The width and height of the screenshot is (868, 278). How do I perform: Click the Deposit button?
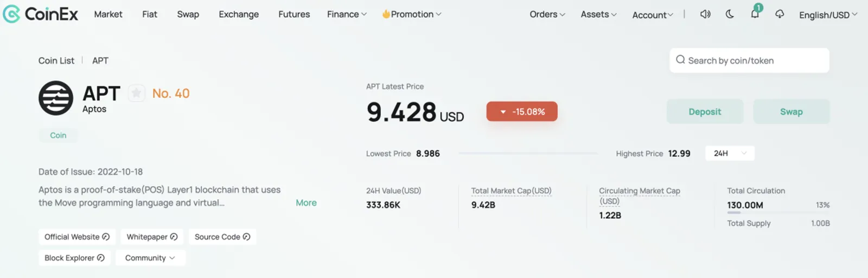click(705, 112)
